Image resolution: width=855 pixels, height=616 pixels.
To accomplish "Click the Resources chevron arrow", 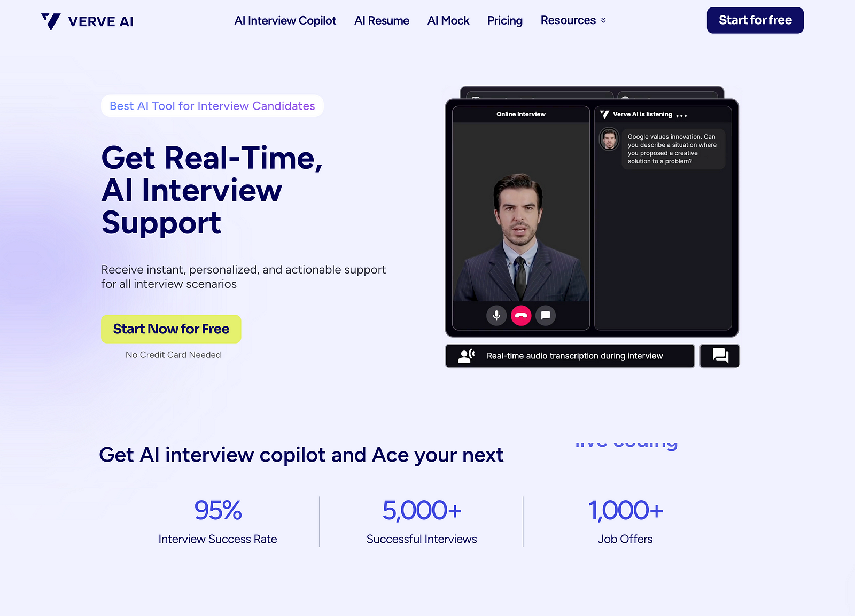I will [x=603, y=20].
